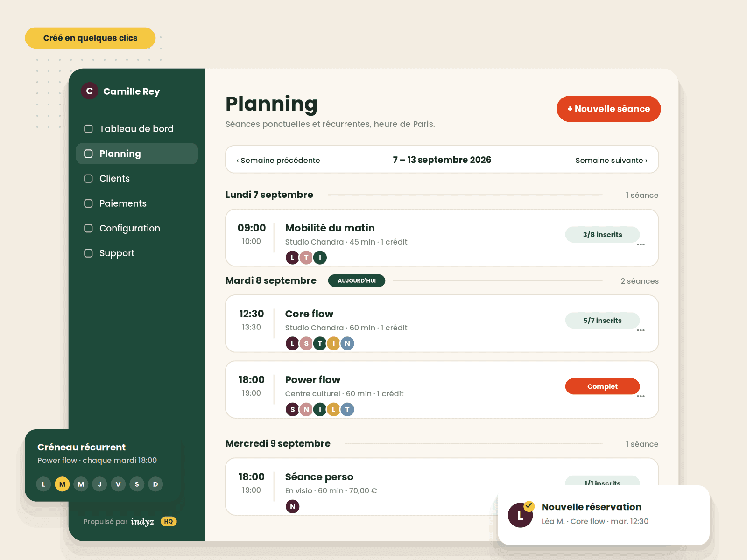747x560 pixels.
Task: Click the 7 – 13 septembre 2026 label
Action: [x=442, y=160]
